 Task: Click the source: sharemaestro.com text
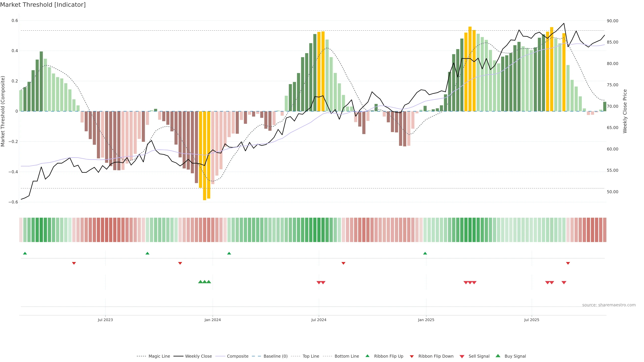tap(609, 305)
